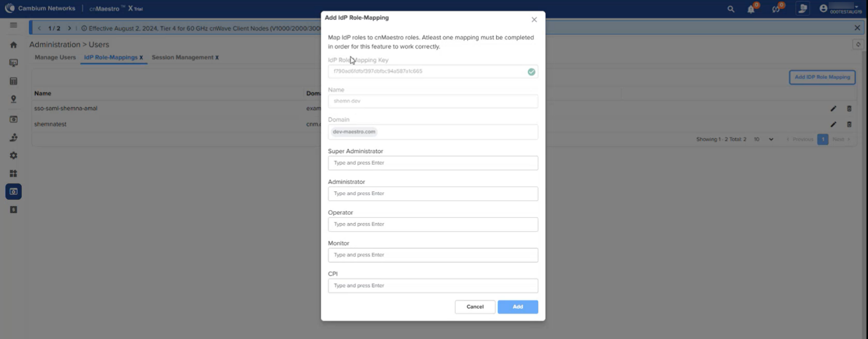868x339 pixels.
Task: Go to next announcement banner chevron
Action: click(x=69, y=28)
